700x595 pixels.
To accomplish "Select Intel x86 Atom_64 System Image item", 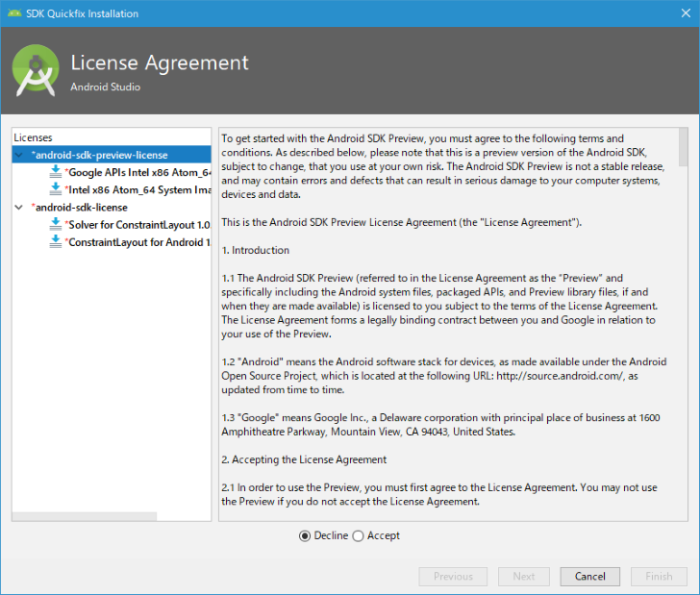I will tap(137, 189).
